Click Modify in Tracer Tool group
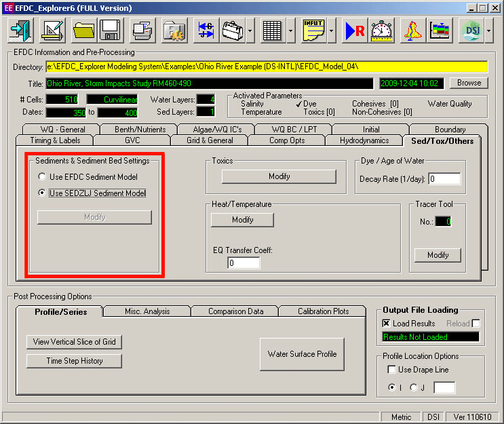This screenshot has height=424, width=504. (x=438, y=255)
